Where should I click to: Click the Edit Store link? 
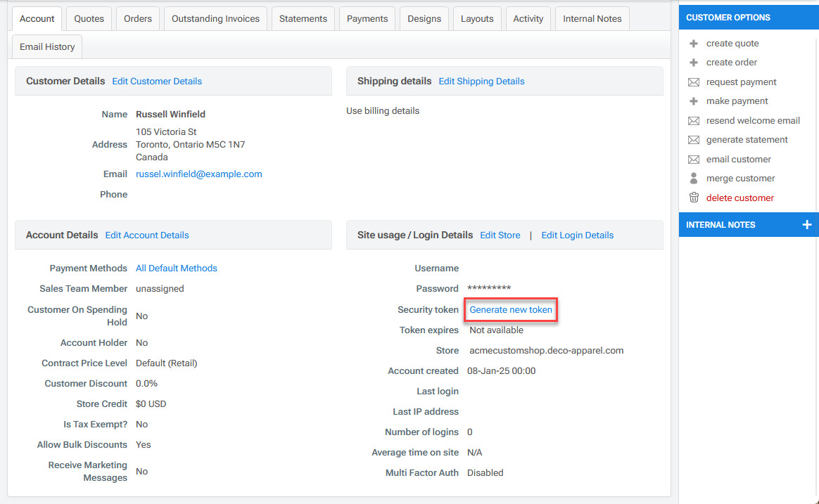click(x=500, y=235)
